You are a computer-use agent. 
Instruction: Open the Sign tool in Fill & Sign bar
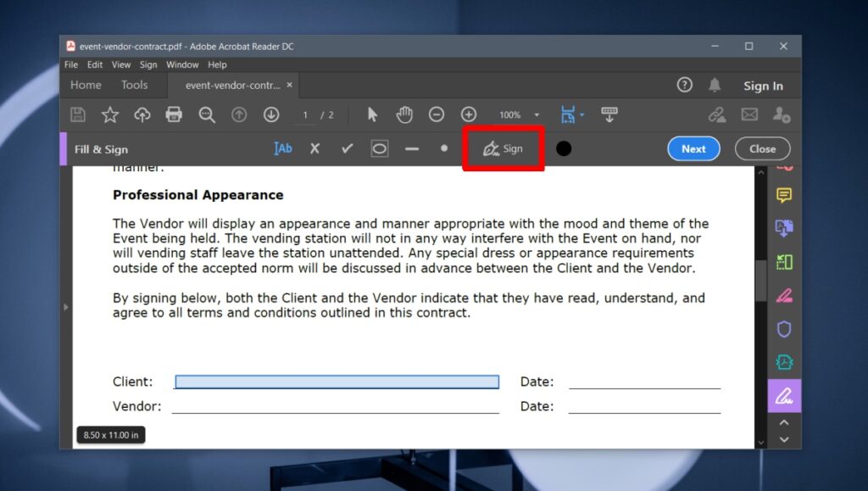(503, 148)
